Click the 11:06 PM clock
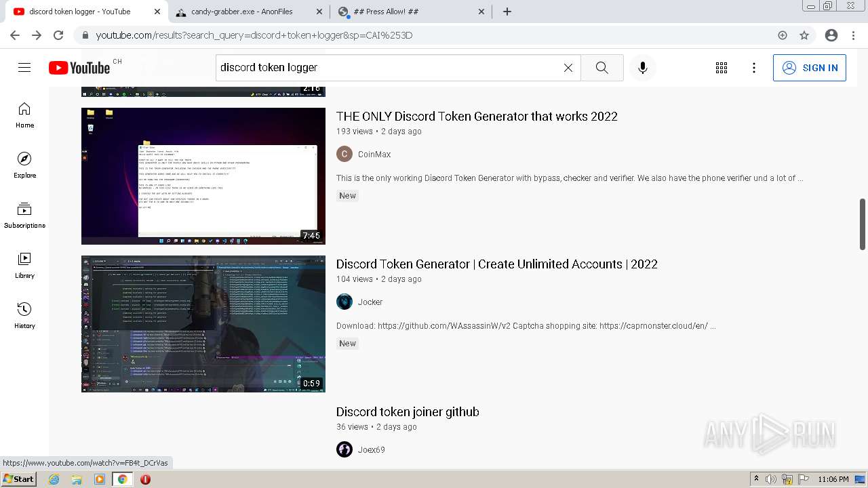The image size is (868, 488). 833,479
